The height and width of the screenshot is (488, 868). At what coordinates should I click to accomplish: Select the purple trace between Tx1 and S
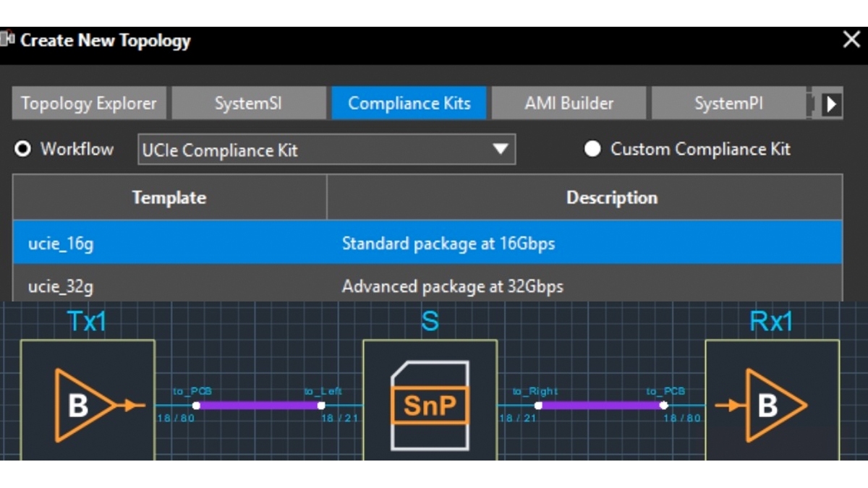(x=258, y=406)
